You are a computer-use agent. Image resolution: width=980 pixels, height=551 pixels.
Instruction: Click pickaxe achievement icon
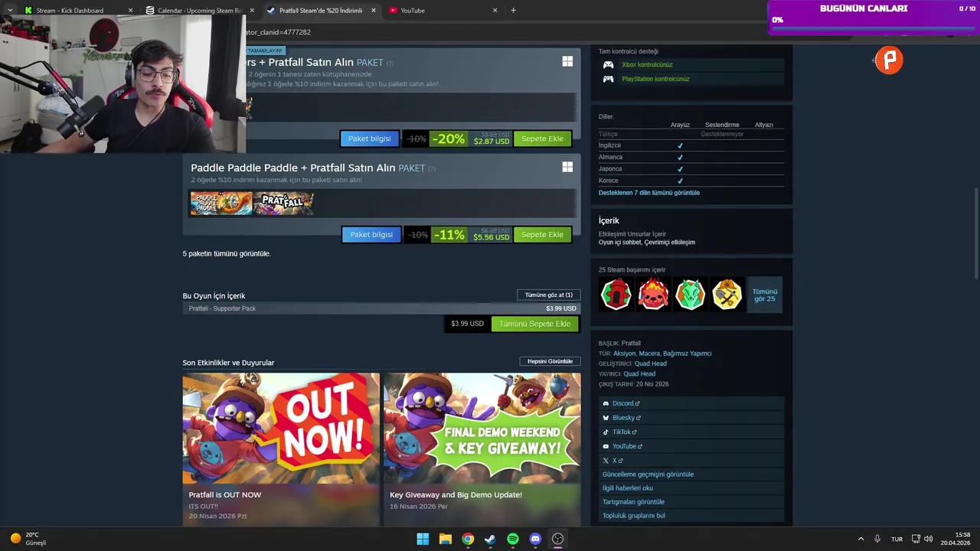coord(727,294)
